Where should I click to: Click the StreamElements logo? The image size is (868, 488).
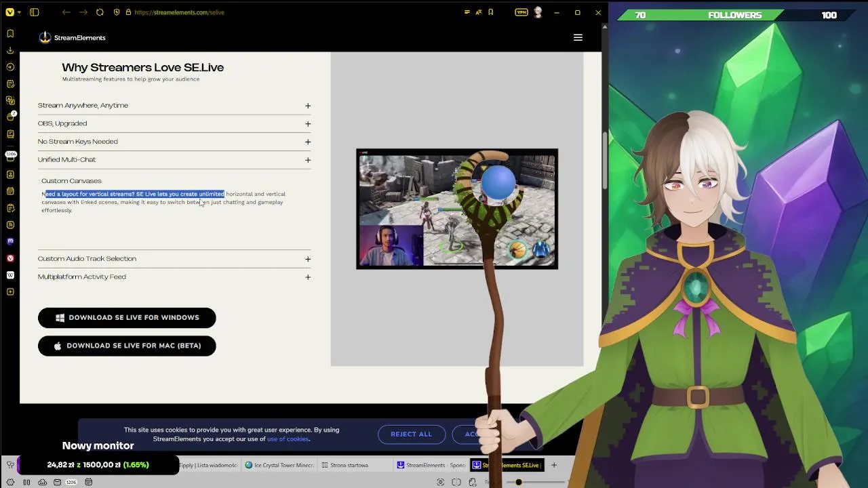click(72, 38)
